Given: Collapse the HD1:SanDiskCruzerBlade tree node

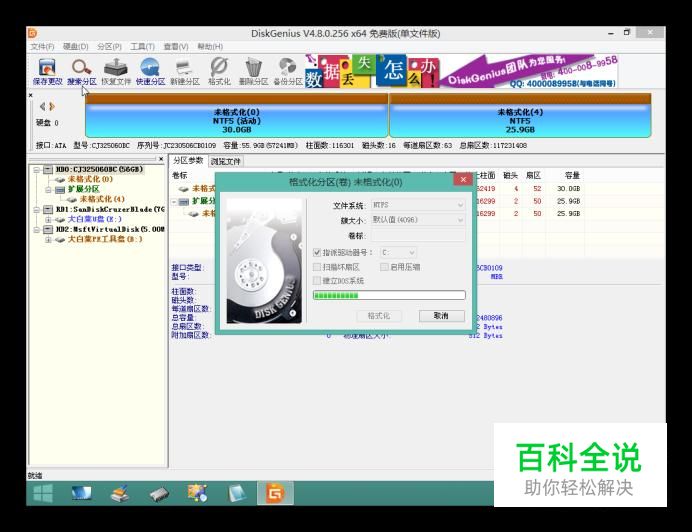Looking at the screenshot, I should point(37,209).
